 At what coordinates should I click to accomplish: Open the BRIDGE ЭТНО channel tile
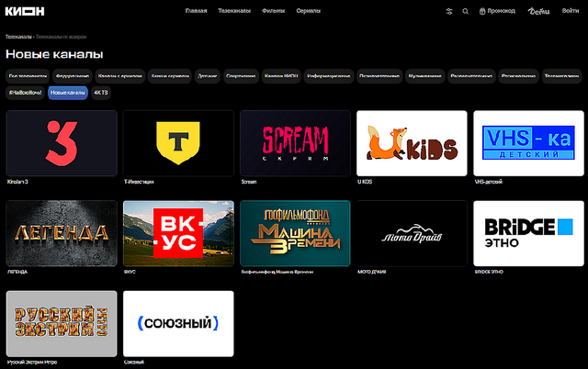pos(529,233)
